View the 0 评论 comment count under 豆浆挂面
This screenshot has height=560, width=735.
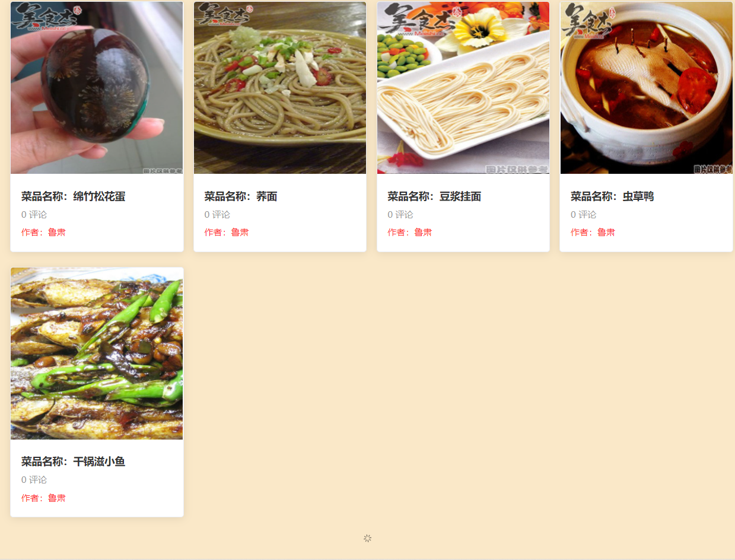coord(400,215)
